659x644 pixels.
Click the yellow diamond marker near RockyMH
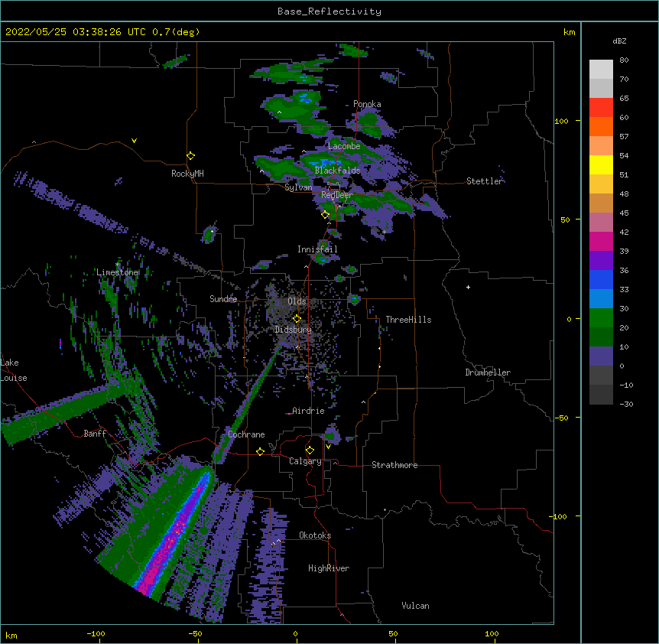point(191,156)
